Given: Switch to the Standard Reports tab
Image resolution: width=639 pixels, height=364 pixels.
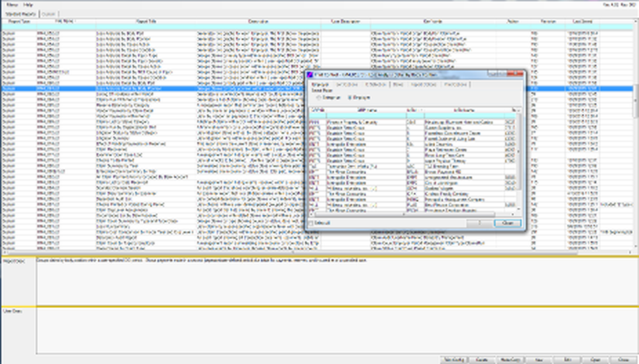Looking at the screenshot, I should pos(20,13).
